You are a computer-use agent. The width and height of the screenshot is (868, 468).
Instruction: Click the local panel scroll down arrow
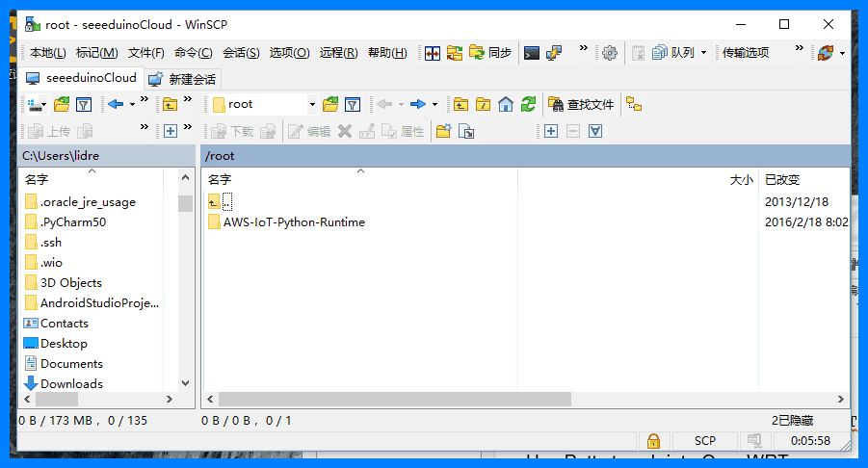pos(185,383)
